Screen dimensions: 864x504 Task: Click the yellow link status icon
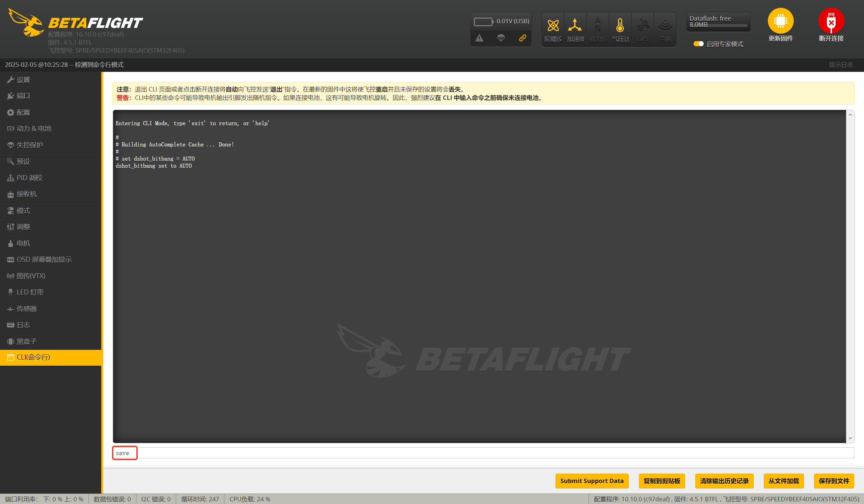(522, 38)
